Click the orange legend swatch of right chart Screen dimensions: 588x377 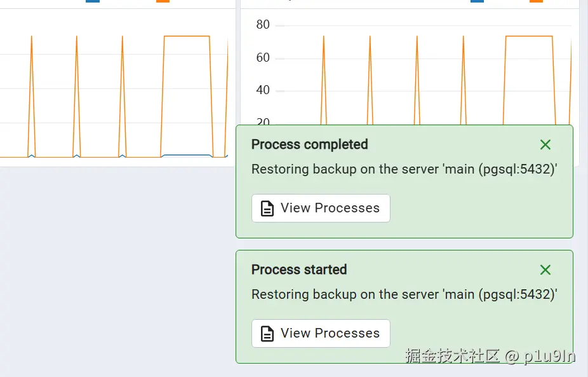(537, 1)
